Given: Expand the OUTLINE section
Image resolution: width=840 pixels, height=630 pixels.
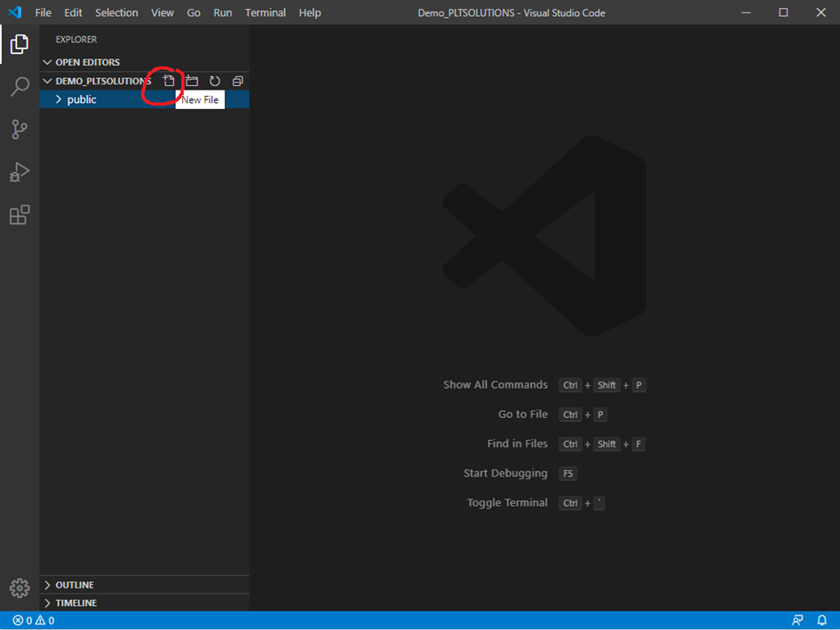Looking at the screenshot, I should [144, 585].
